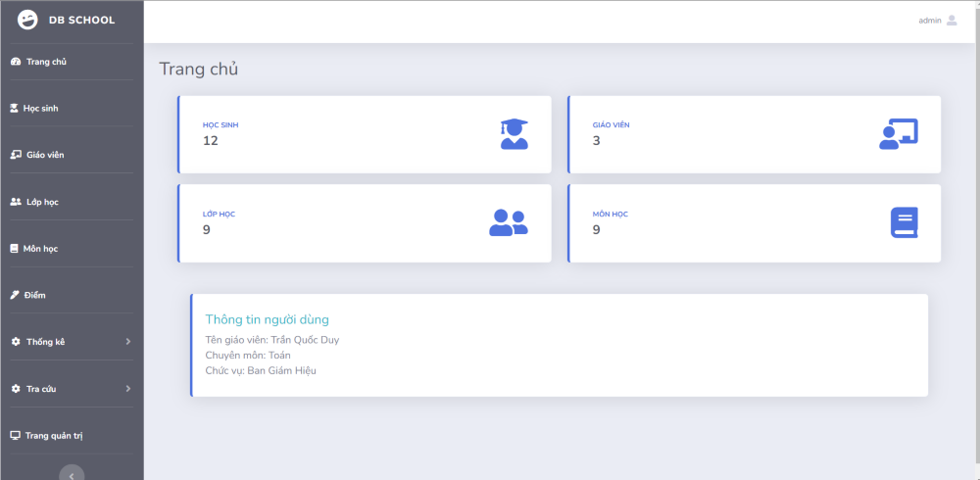Click the people icon in Lớp học card
The image size is (980, 480).
[x=508, y=222]
